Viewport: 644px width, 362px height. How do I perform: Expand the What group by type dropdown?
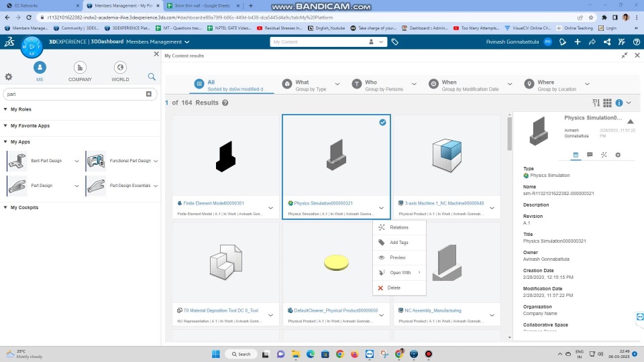coord(337,84)
